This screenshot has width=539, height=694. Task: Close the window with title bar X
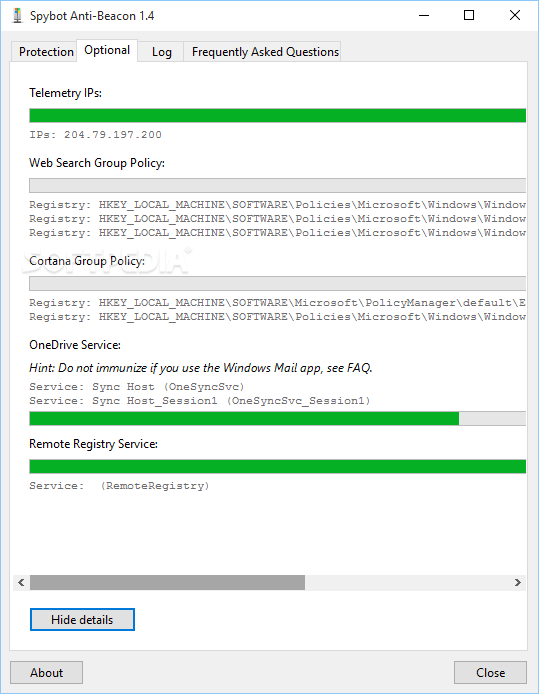(x=515, y=15)
